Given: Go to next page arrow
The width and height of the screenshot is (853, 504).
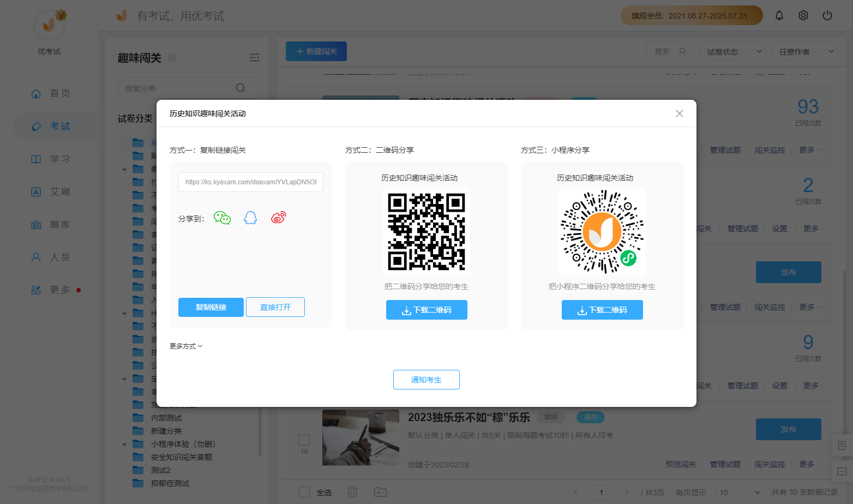Looking at the screenshot, I should pos(626,492).
